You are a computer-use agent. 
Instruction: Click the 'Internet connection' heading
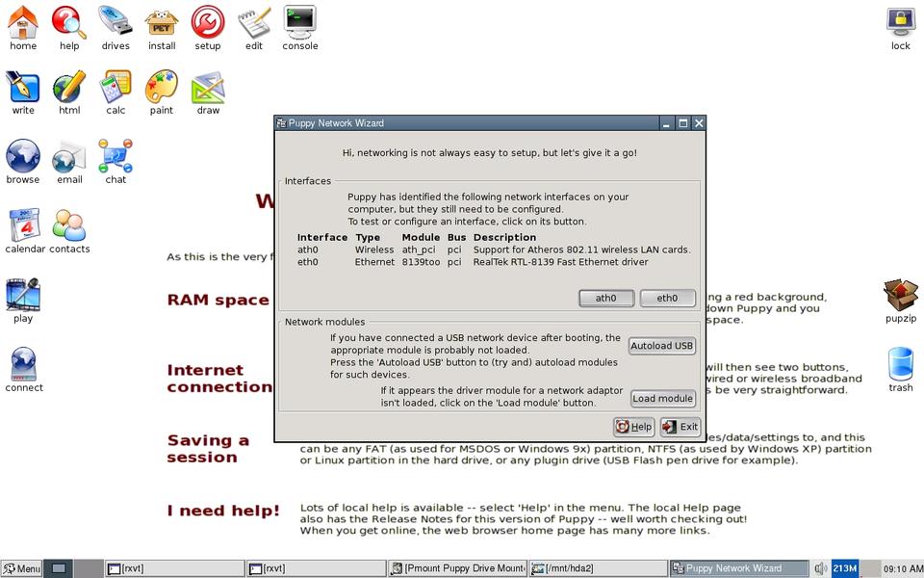point(219,379)
